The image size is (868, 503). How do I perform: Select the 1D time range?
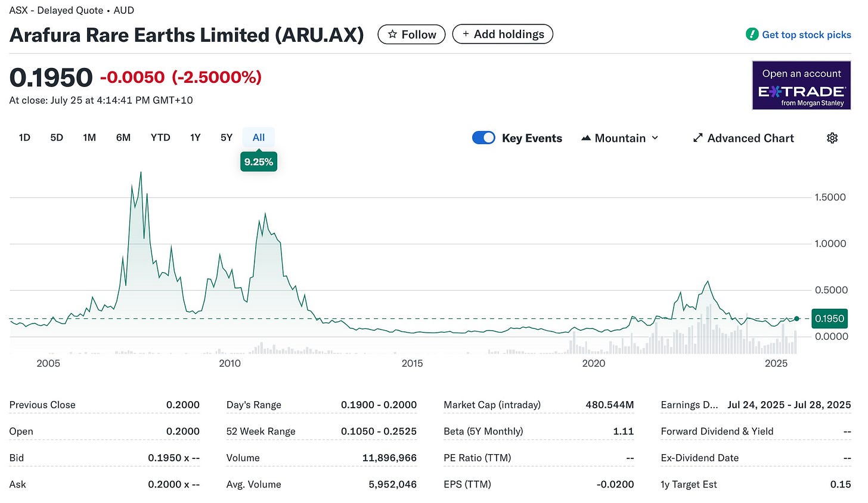click(x=24, y=138)
